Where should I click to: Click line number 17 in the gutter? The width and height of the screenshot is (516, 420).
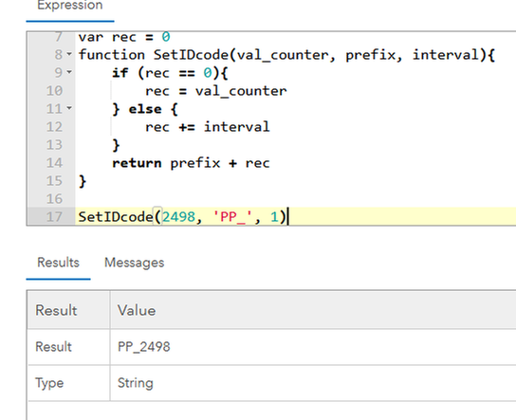pos(54,217)
